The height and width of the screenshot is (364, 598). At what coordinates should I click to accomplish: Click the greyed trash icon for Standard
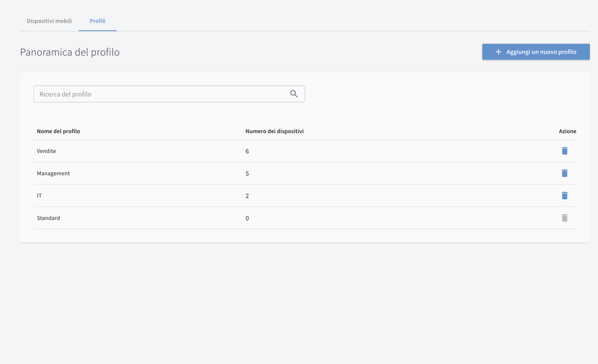[x=564, y=218]
